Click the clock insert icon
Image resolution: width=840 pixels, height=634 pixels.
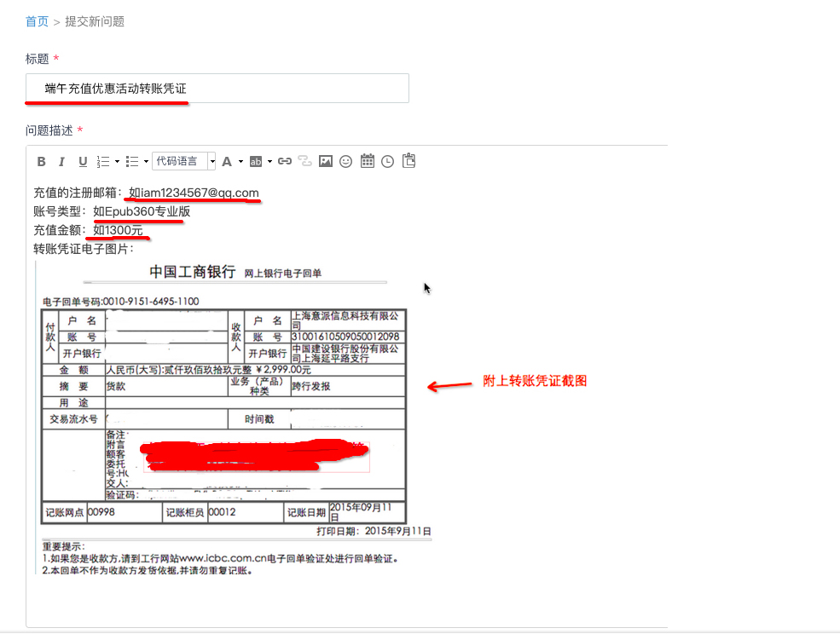pos(386,160)
